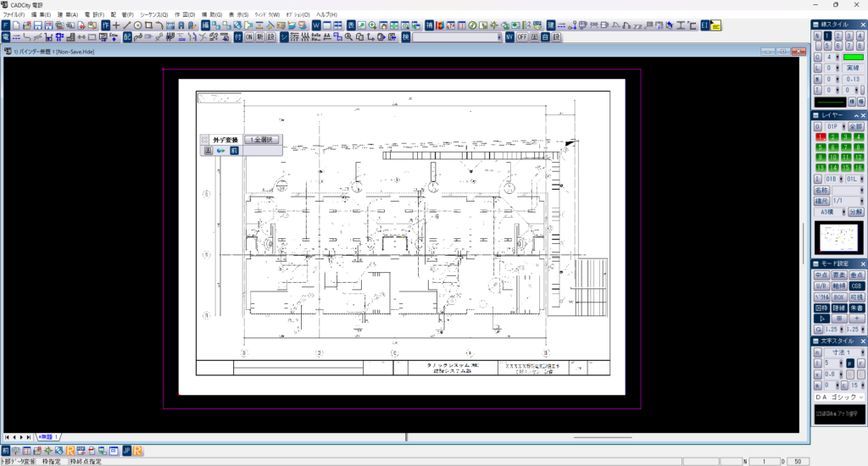Click the blue arrows icon in 外デ変換 panel
This screenshot has height=466, width=868.
coord(220,150)
